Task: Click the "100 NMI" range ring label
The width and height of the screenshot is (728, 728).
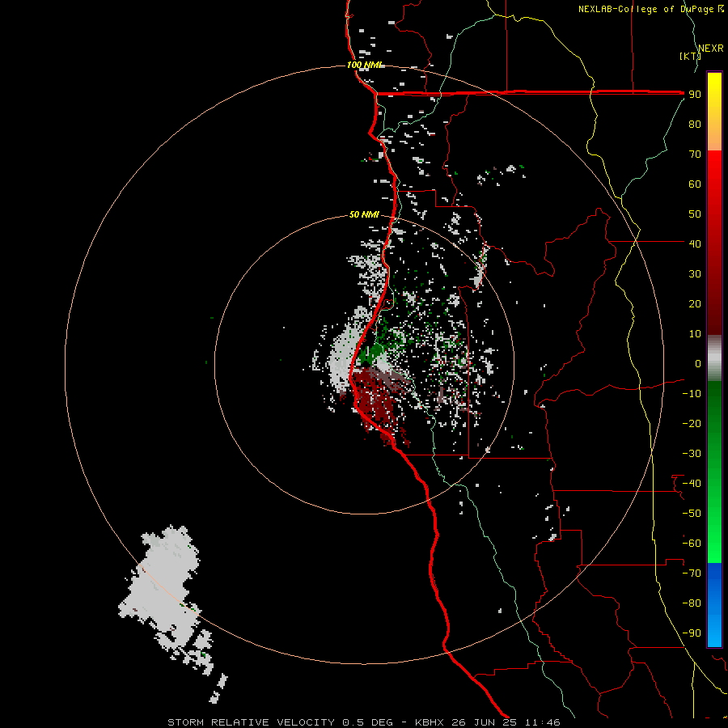Action: pos(365,65)
